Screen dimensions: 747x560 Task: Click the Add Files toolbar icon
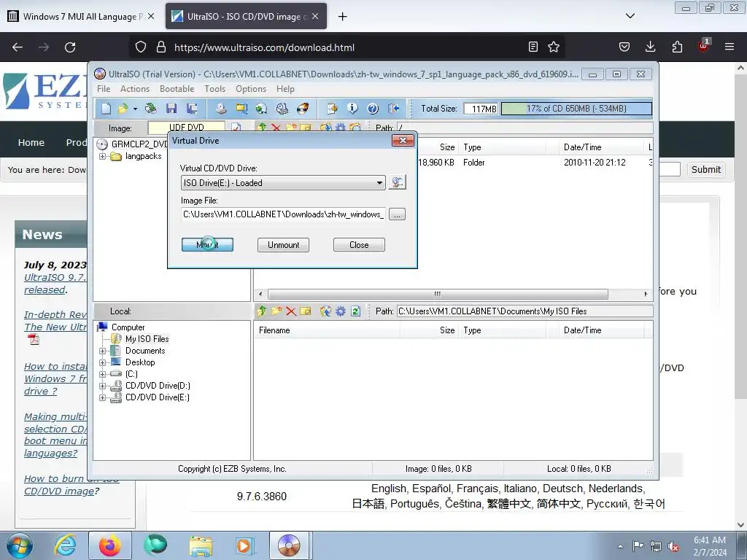point(332,109)
